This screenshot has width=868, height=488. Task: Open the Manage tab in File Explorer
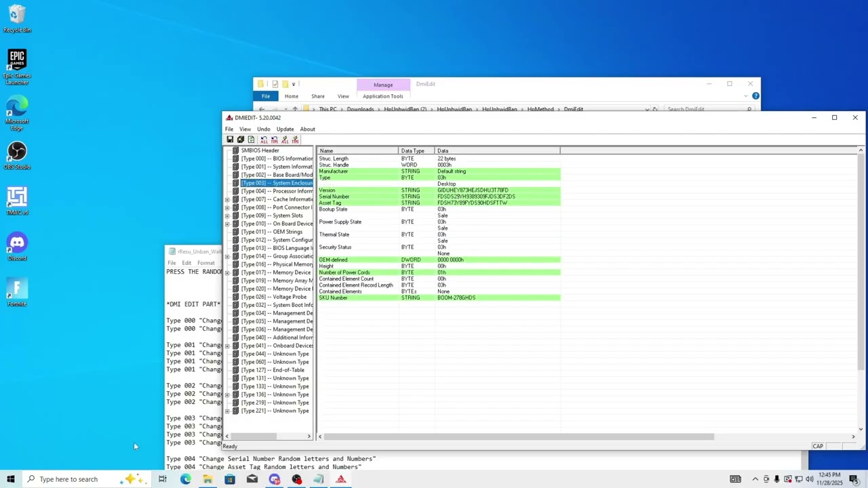[x=383, y=85]
